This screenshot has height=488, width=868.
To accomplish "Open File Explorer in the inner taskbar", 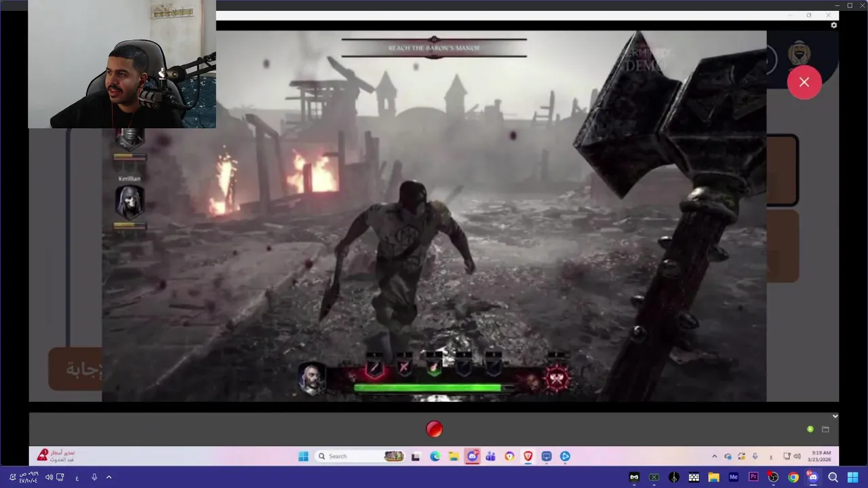I will click(454, 456).
